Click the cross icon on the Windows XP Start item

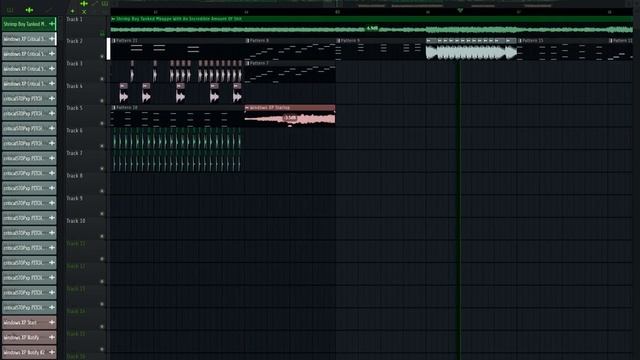pos(52,322)
